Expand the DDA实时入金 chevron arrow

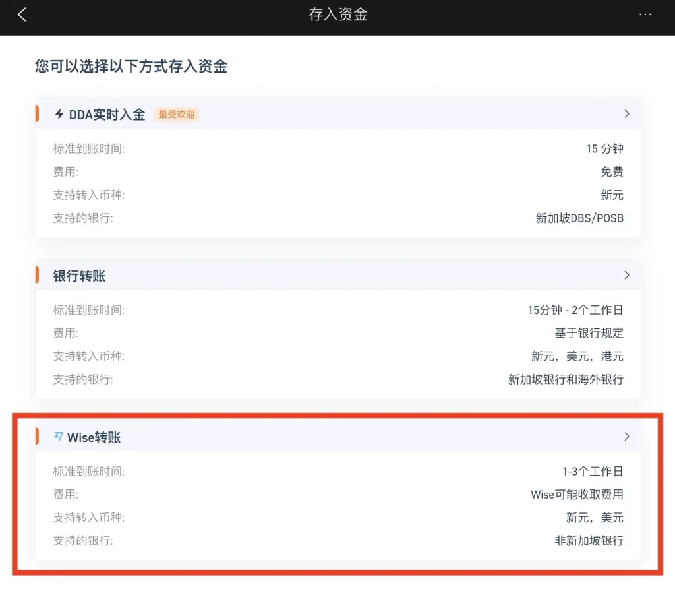click(626, 114)
